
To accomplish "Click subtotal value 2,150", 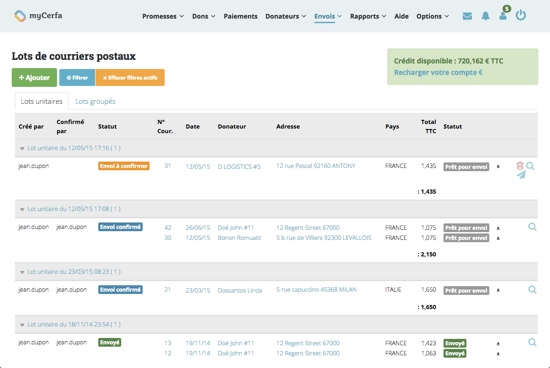I will [x=427, y=254].
